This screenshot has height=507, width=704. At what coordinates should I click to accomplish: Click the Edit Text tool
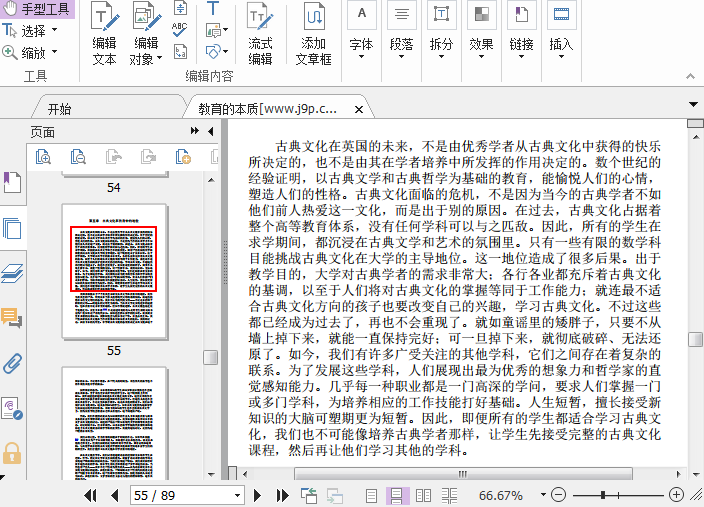pyautogui.click(x=104, y=35)
